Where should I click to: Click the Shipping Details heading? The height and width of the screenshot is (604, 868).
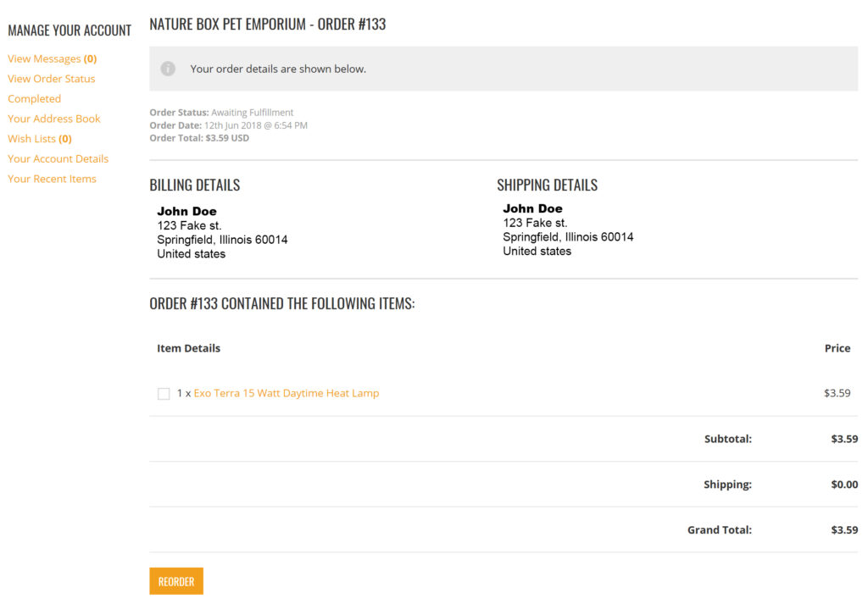[547, 185]
